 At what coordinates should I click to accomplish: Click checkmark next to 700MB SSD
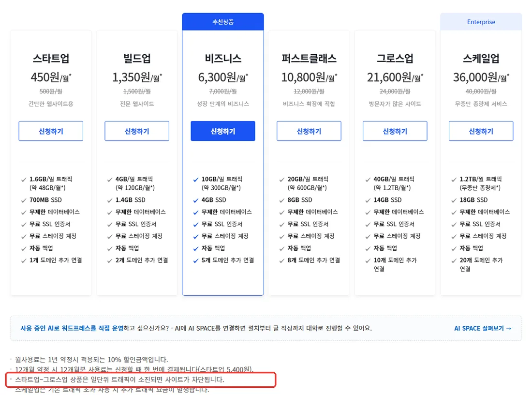pyautogui.click(x=24, y=200)
